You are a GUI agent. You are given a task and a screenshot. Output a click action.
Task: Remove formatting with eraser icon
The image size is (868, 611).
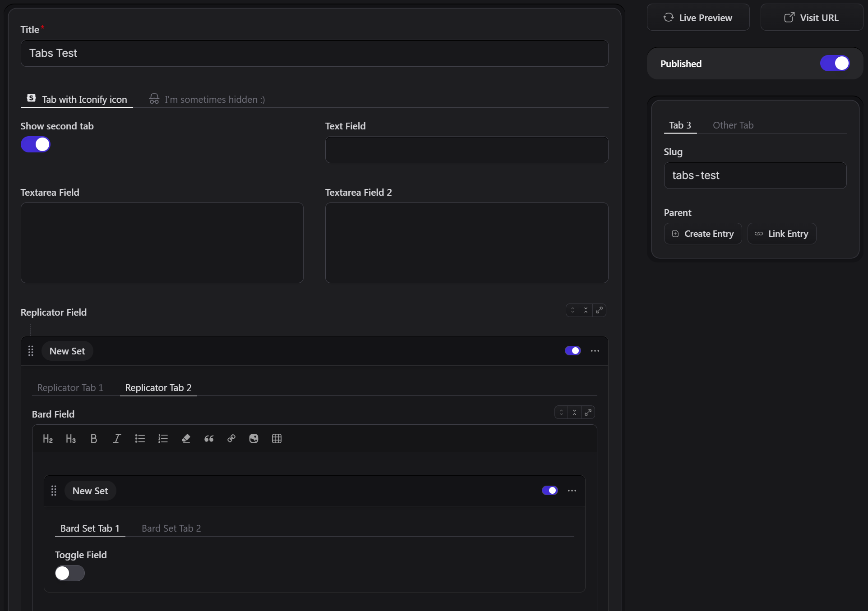click(186, 439)
